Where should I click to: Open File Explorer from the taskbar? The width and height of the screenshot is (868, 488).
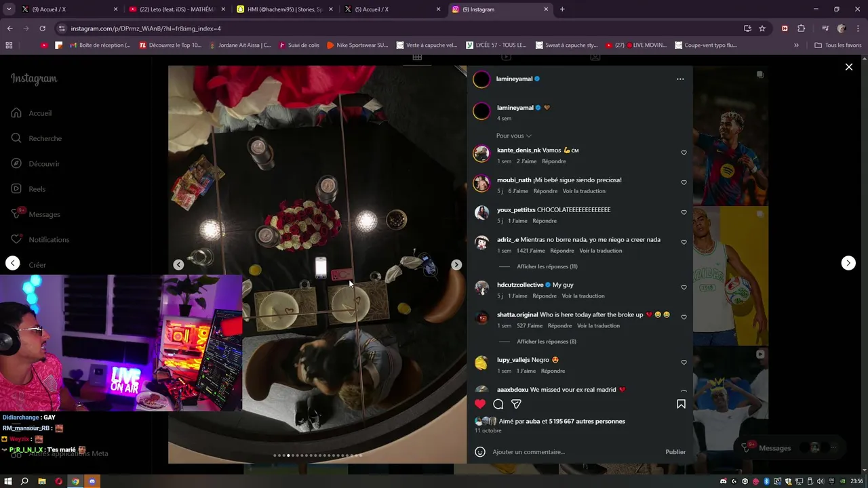pyautogui.click(x=42, y=481)
